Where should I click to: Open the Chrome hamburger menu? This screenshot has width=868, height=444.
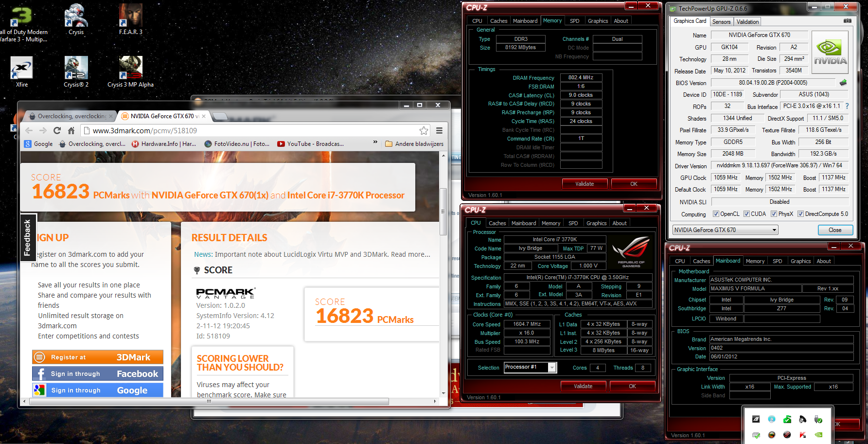click(x=439, y=130)
